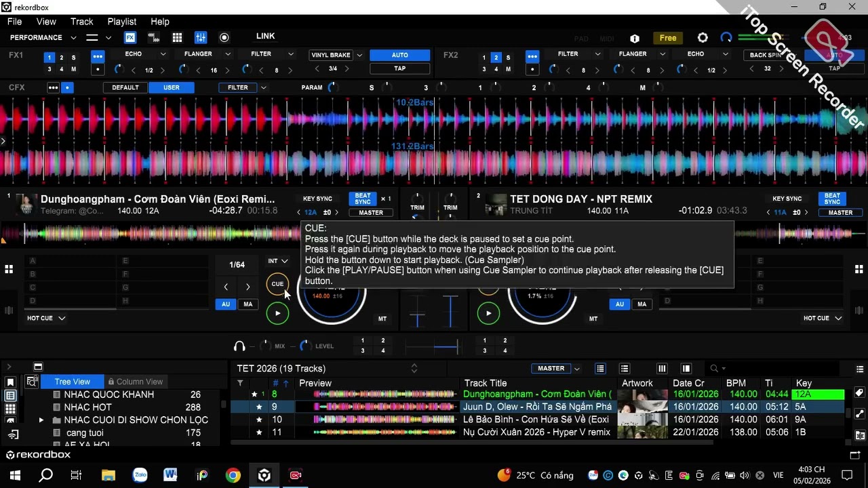This screenshot has width=868, height=488.
Task: Select CFX DEFAULT bank
Action: 125,87
